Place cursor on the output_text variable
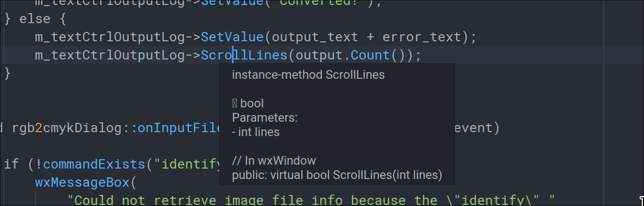Viewport: 644px width, 206px height. 315,37
